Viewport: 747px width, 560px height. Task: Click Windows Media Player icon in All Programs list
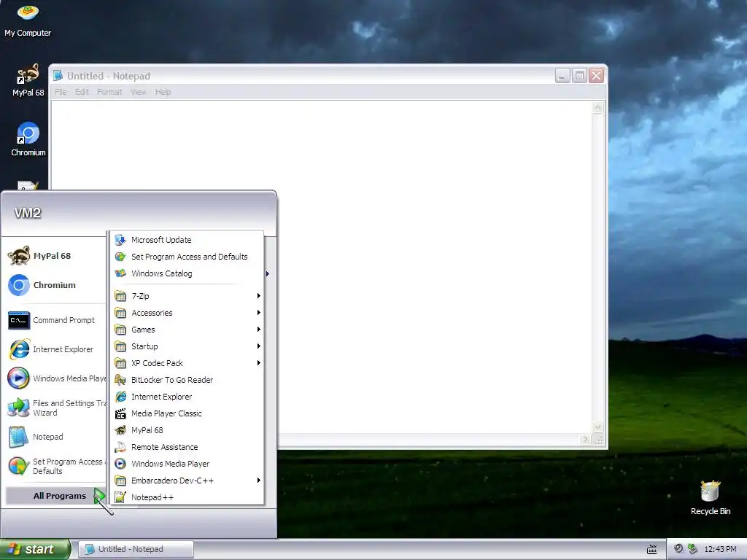click(x=120, y=464)
